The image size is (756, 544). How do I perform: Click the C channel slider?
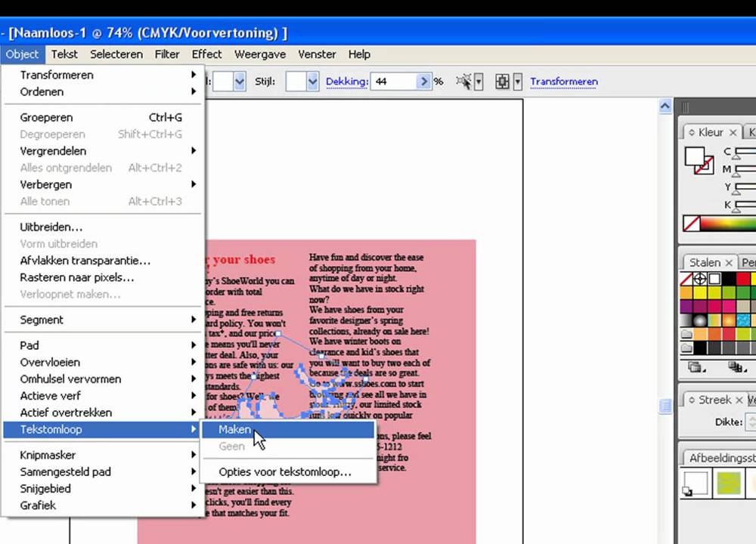745,152
